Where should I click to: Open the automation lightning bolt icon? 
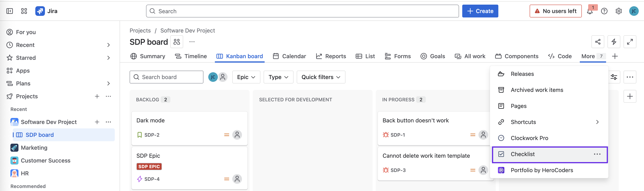click(x=614, y=42)
